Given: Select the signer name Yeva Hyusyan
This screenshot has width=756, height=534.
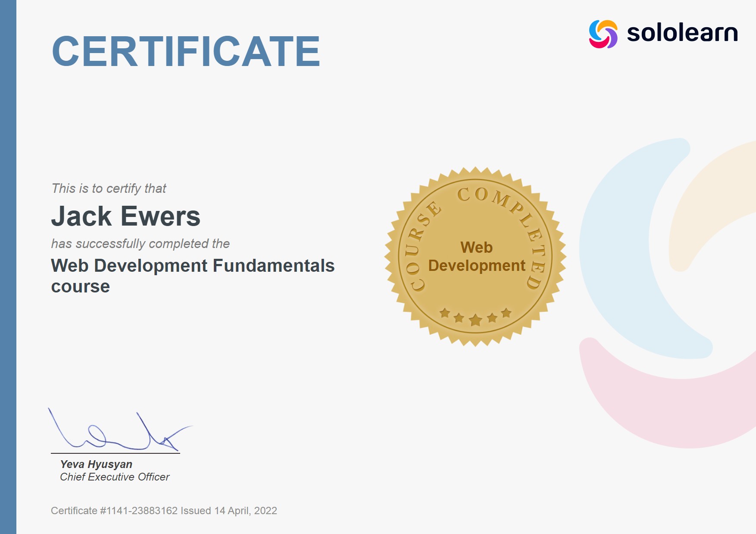Looking at the screenshot, I should [x=96, y=464].
